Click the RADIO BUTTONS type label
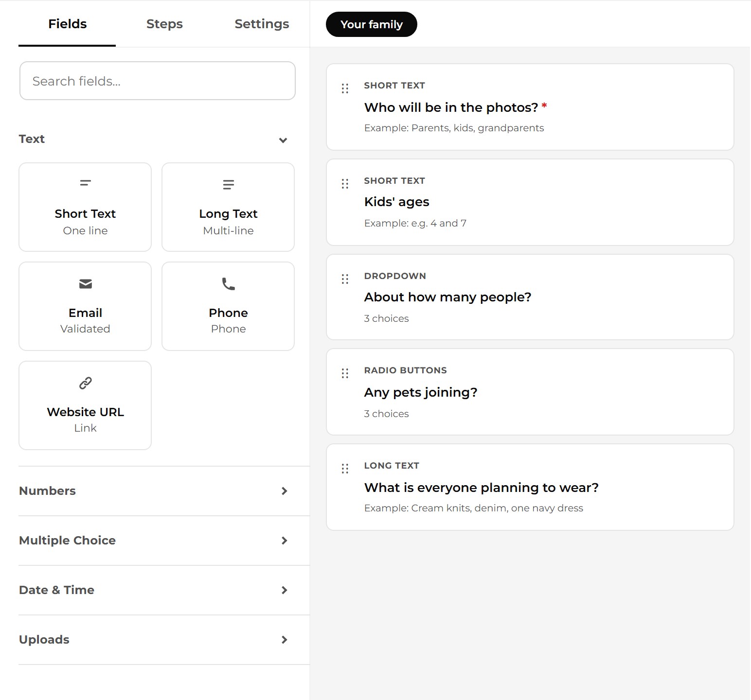 click(405, 370)
